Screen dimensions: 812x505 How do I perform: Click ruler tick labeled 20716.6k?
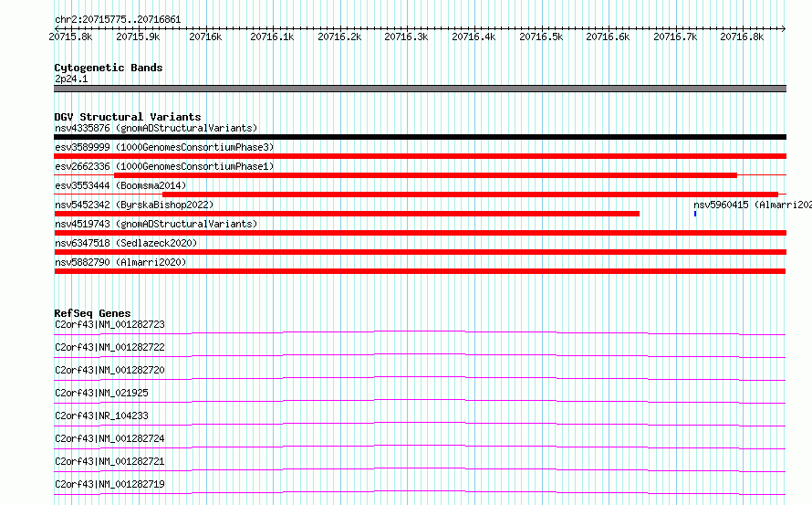[x=608, y=37]
